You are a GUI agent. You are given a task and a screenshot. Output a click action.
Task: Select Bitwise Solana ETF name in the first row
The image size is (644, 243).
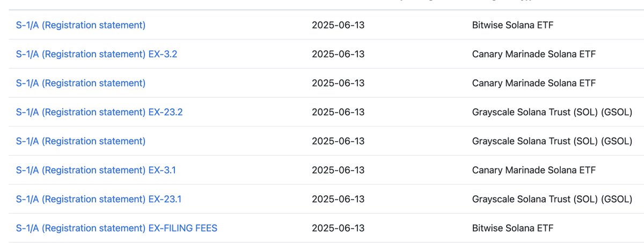tap(513, 25)
